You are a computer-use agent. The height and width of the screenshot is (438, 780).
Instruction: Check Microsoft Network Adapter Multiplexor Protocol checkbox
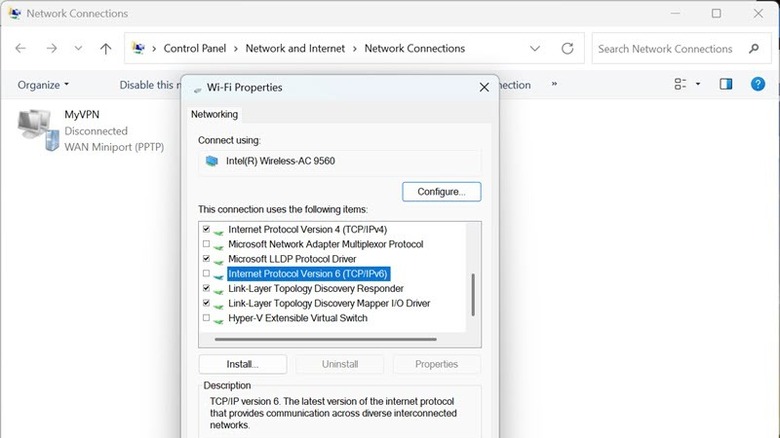pos(206,244)
